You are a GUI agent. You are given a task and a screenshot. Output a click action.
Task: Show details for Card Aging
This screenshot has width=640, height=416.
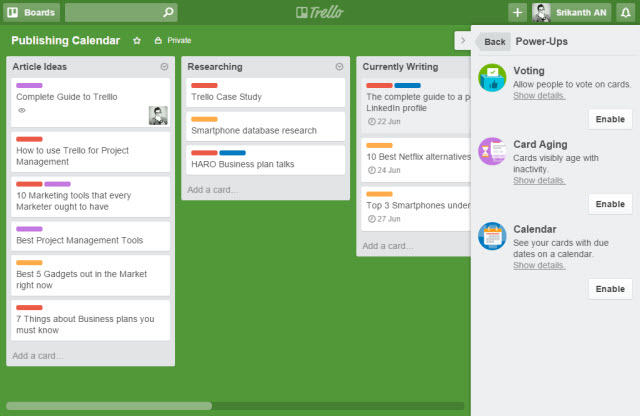(x=539, y=180)
